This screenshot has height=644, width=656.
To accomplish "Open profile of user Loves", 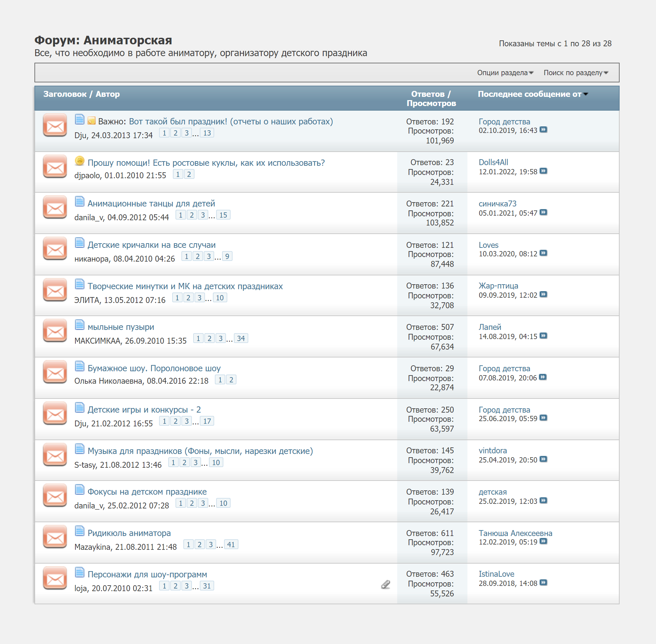I will (x=488, y=245).
